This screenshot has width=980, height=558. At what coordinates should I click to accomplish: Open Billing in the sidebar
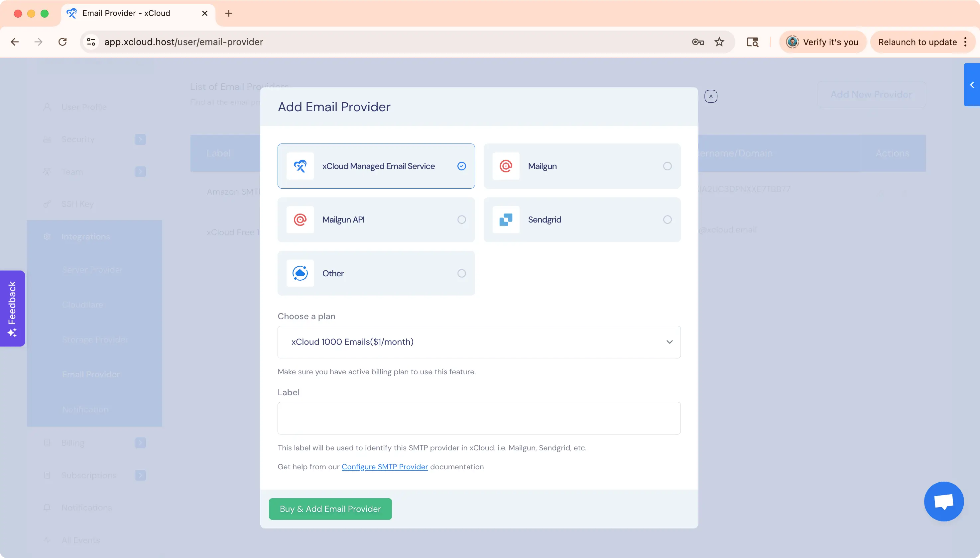point(72,443)
